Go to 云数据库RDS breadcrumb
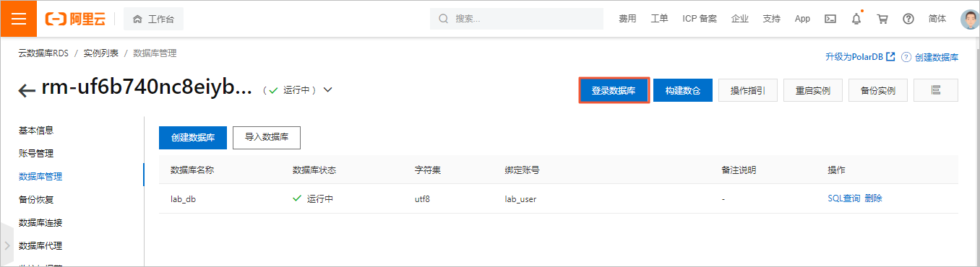980x267 pixels. coord(43,53)
